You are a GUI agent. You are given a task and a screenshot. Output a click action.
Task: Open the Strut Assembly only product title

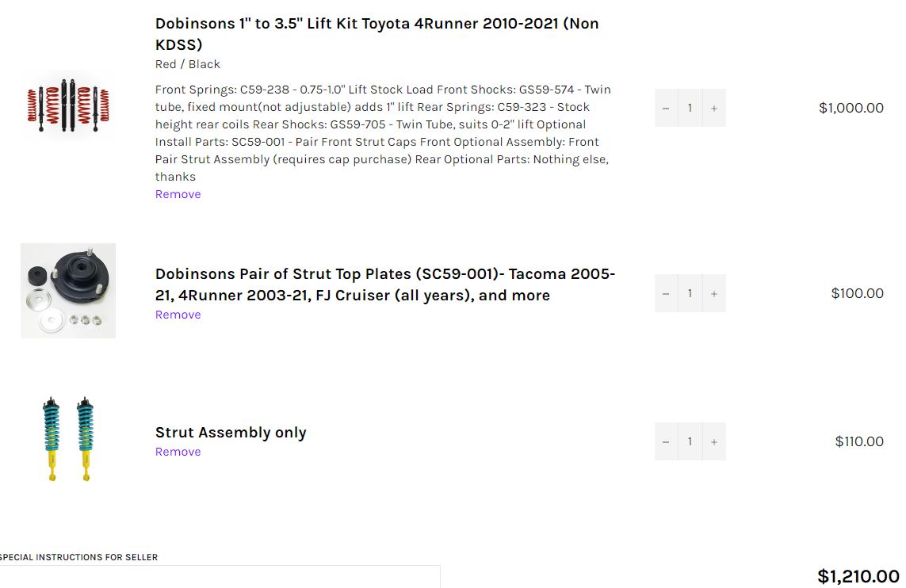tap(231, 433)
